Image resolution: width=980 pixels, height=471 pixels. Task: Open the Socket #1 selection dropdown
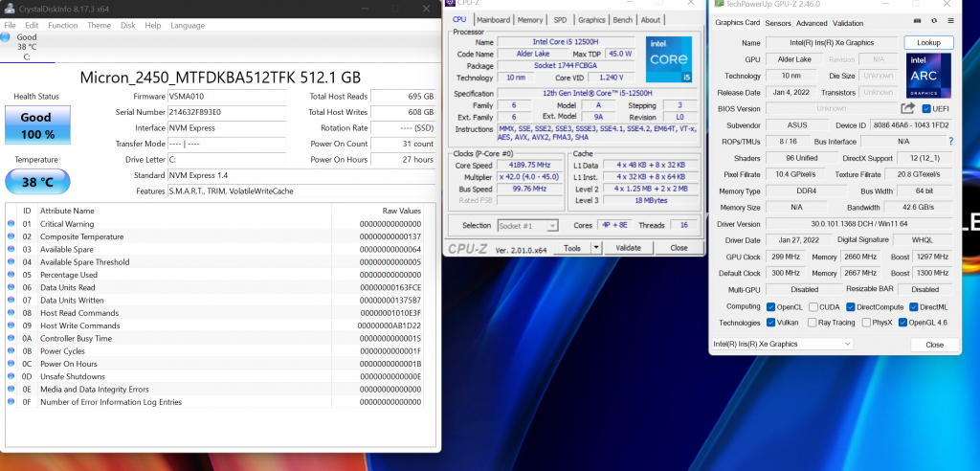coord(530,225)
